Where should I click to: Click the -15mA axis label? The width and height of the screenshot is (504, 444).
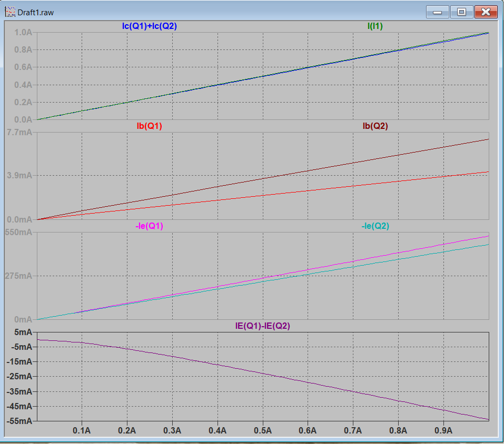tap(19, 362)
